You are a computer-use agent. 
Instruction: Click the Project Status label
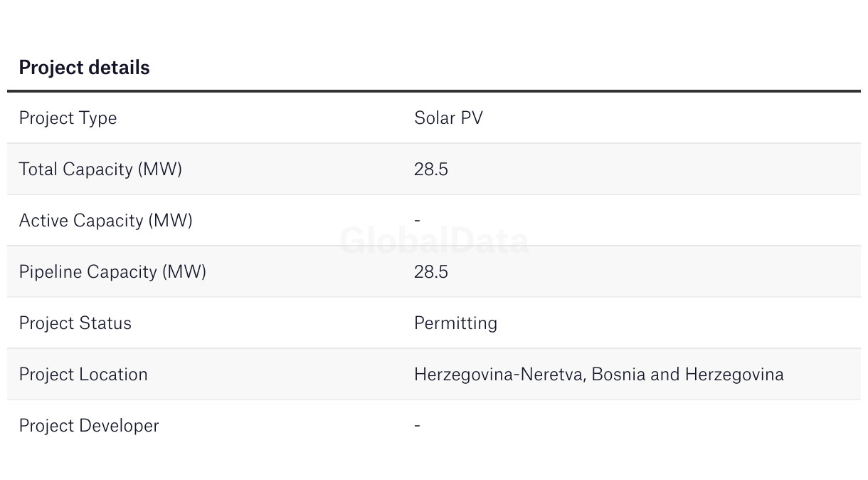coord(75,323)
